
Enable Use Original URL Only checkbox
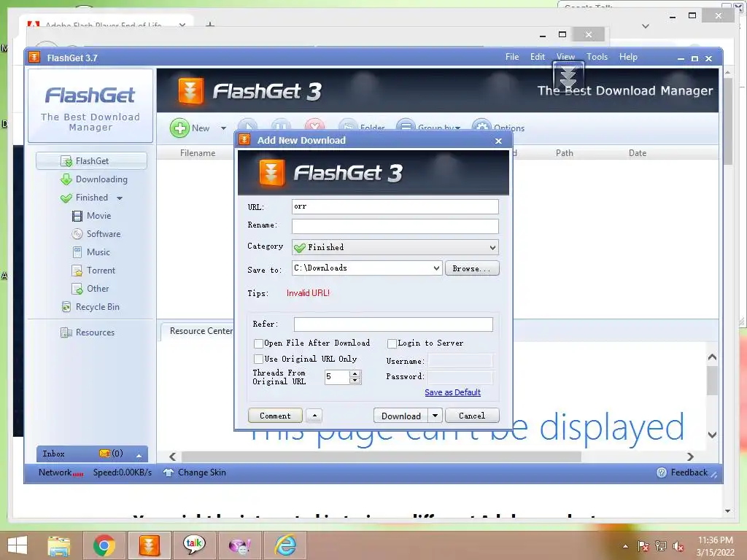point(259,359)
